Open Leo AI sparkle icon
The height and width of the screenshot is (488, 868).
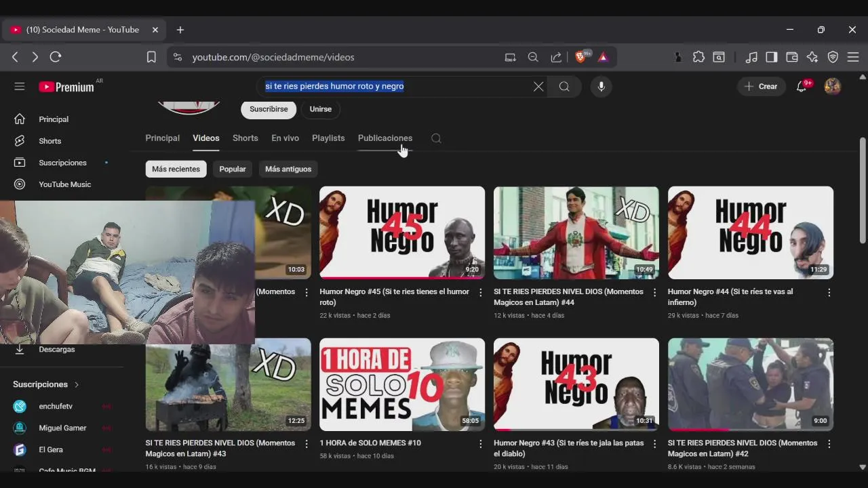tap(812, 57)
